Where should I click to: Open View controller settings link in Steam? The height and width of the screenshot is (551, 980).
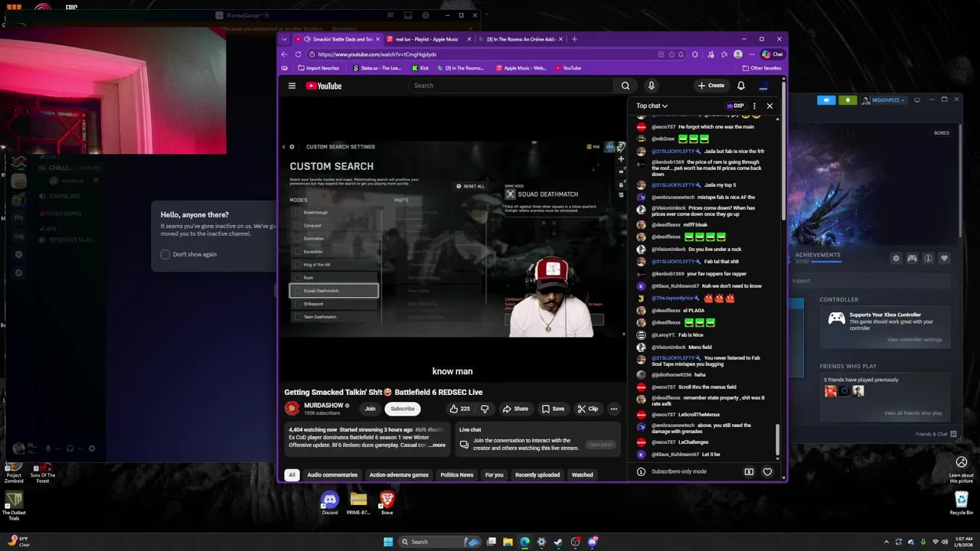click(914, 340)
